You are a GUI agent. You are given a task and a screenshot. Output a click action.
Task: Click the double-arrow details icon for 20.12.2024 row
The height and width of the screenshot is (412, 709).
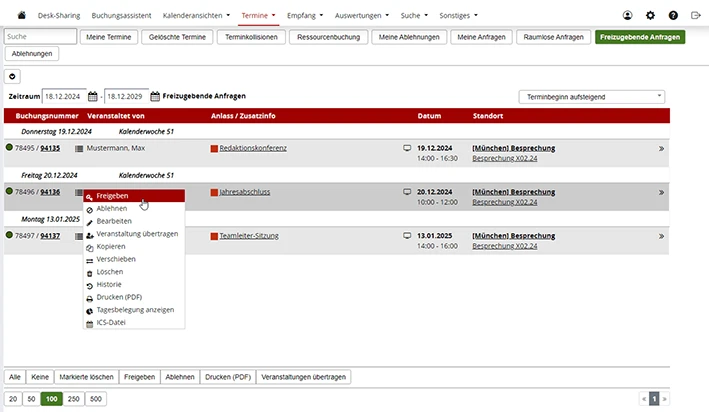[x=661, y=192]
